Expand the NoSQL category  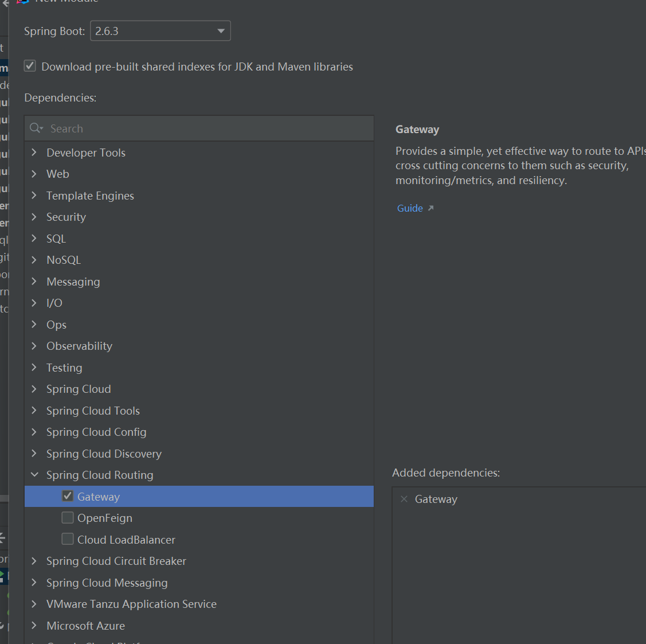34,260
